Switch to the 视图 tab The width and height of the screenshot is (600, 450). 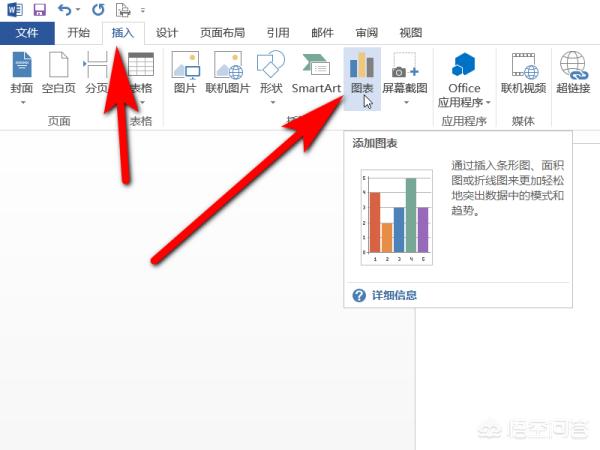[x=411, y=33]
